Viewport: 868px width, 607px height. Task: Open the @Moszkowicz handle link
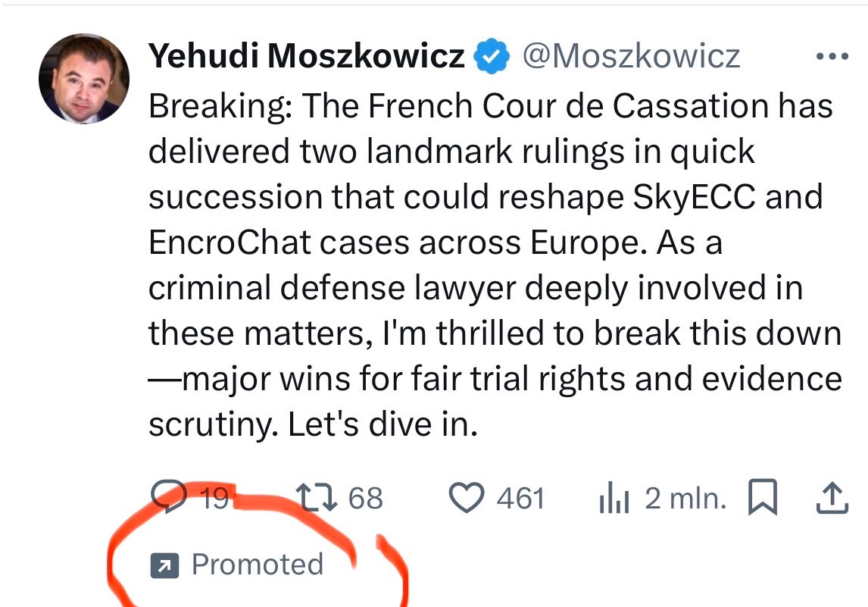click(632, 57)
